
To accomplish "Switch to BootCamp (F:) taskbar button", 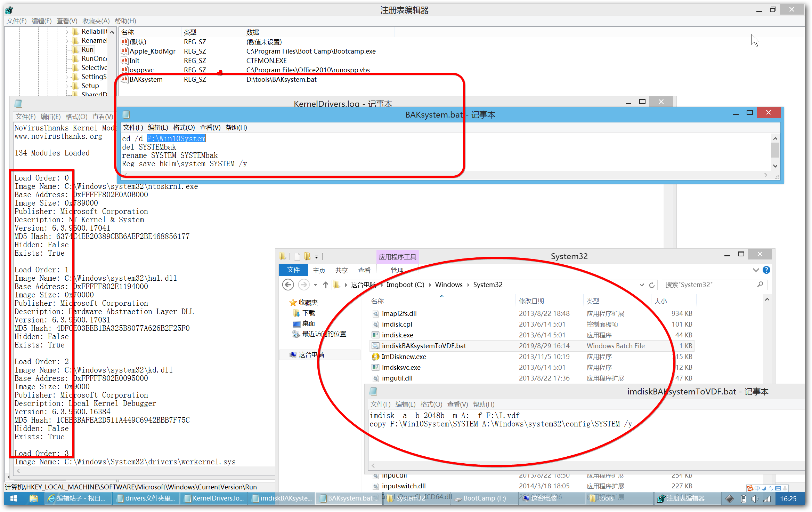I will click(x=484, y=498).
